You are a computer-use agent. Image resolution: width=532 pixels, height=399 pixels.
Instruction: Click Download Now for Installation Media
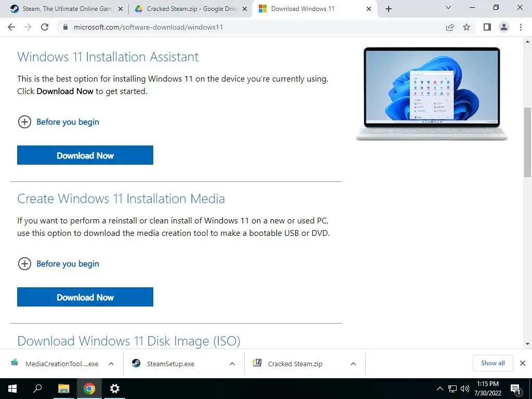coord(85,297)
